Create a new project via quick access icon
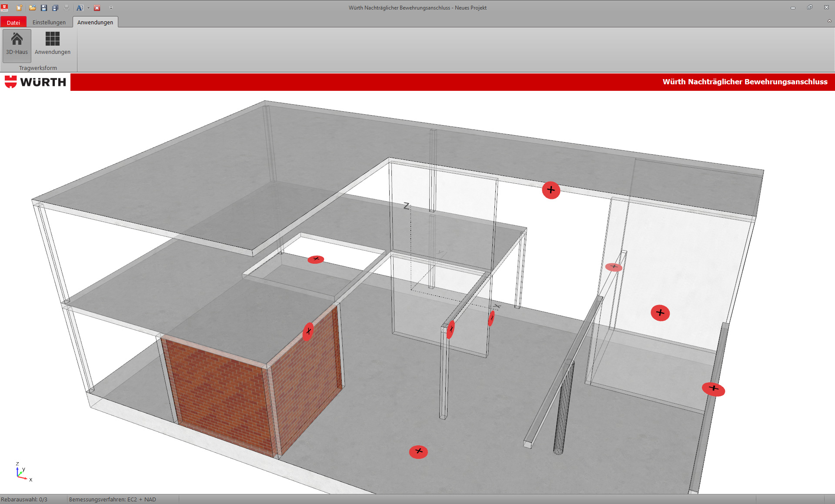835x504 pixels. [19, 8]
